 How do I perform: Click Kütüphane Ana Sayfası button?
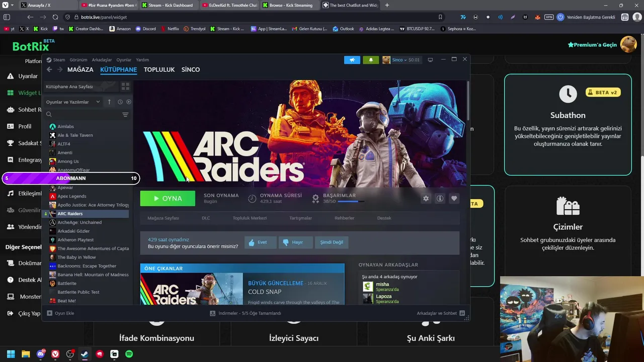(x=80, y=86)
